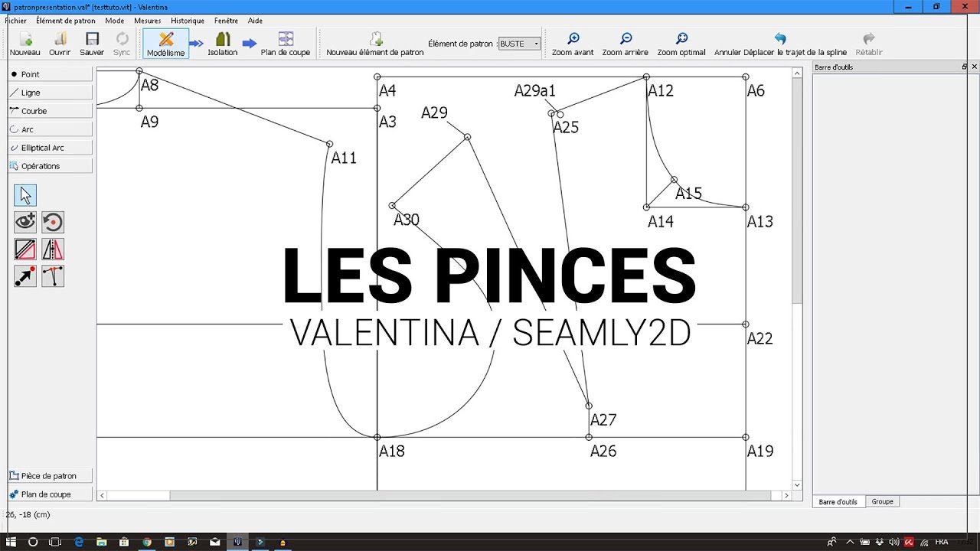Open File Explorer from taskbar

[x=101, y=542]
